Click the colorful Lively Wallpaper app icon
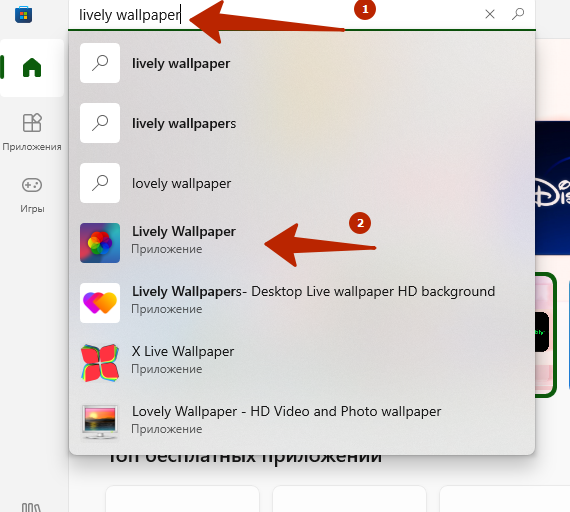The width and height of the screenshot is (570, 512). point(100,243)
